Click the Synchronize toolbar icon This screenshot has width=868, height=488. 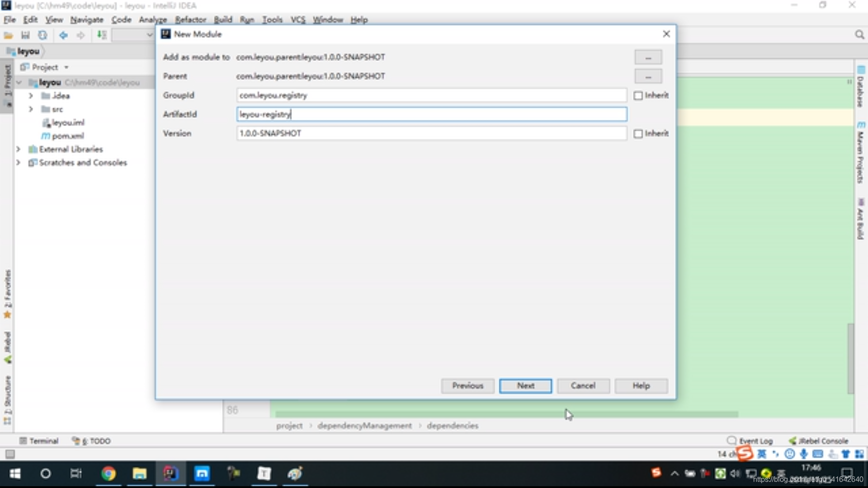tap(42, 35)
